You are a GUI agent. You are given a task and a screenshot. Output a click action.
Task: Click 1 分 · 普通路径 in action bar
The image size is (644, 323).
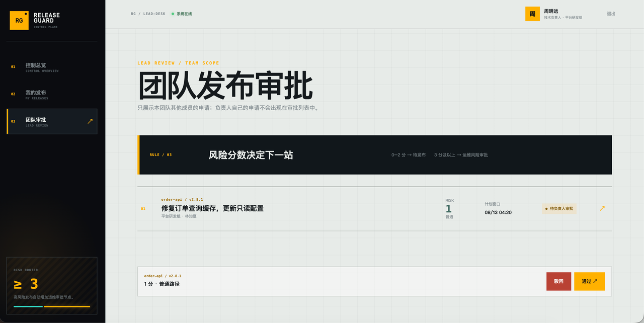(162, 284)
